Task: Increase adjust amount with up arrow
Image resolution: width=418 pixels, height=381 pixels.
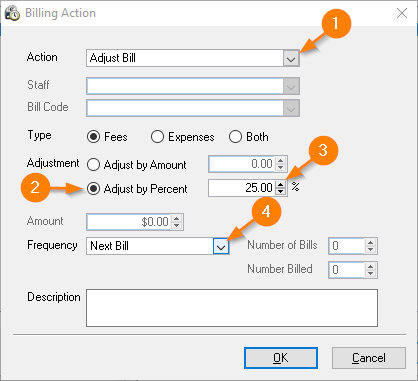Action: click(281, 160)
